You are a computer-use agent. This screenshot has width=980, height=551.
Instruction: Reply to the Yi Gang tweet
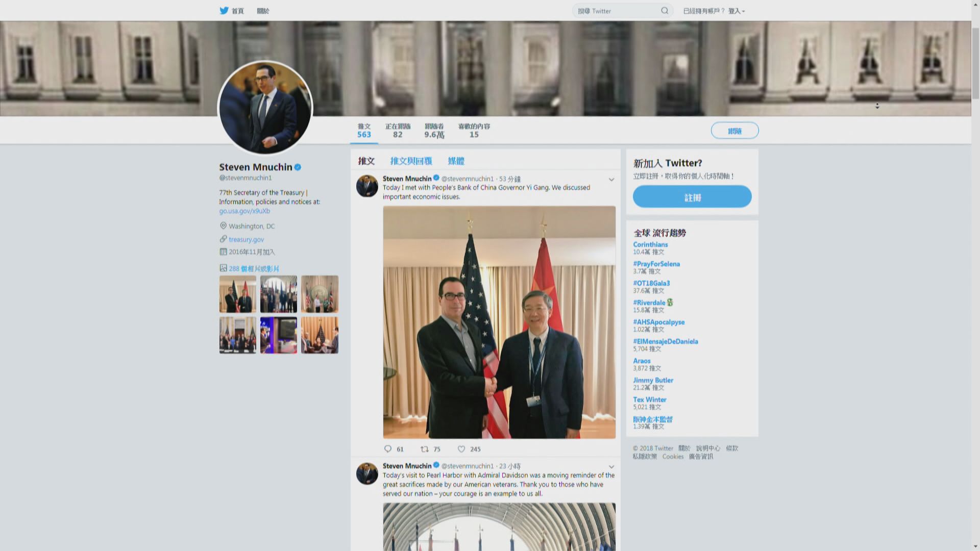point(388,449)
